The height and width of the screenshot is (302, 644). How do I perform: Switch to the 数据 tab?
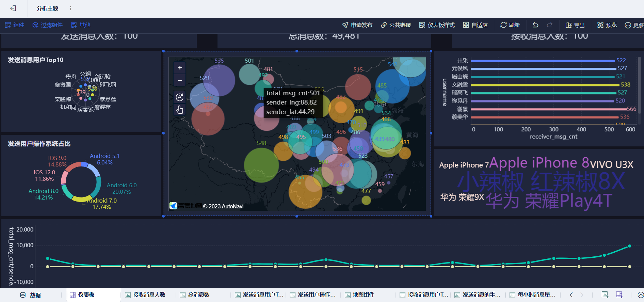(30, 295)
